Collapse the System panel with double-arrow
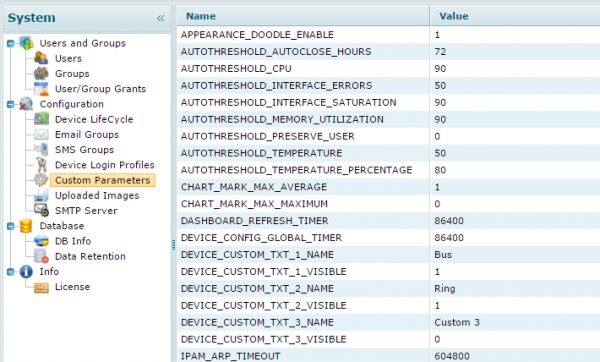The image size is (600, 362). (x=161, y=18)
